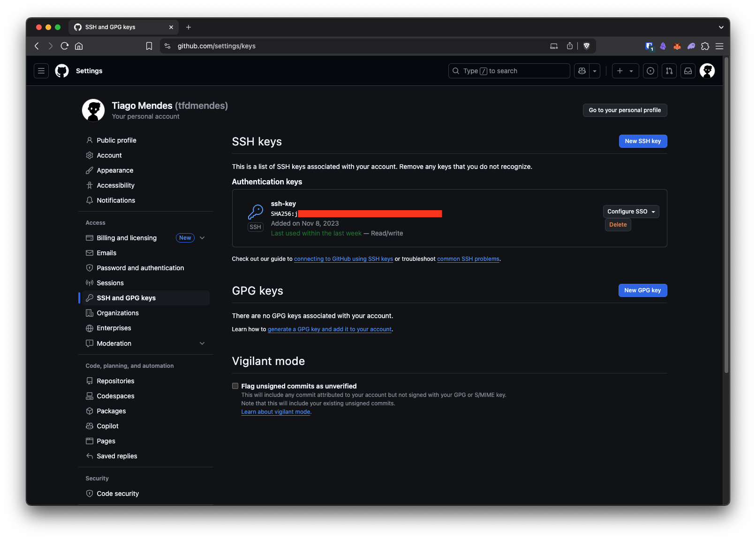Open the Copilot chat icon
Screen dimensions: 756x540
582,71
